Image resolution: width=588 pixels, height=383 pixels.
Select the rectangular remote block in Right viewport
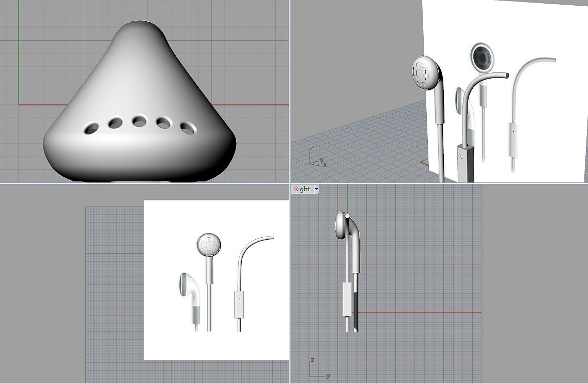pyautogui.click(x=348, y=299)
